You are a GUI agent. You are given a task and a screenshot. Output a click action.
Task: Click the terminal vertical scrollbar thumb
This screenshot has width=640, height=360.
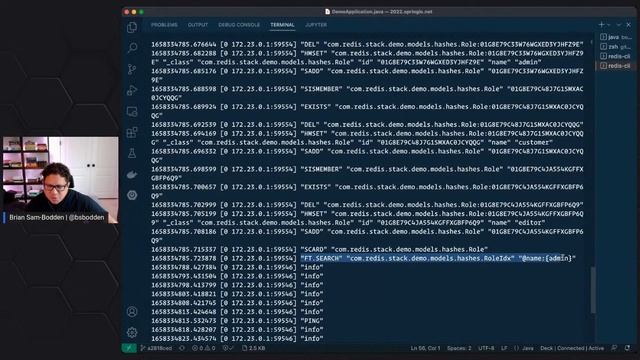pos(593,290)
